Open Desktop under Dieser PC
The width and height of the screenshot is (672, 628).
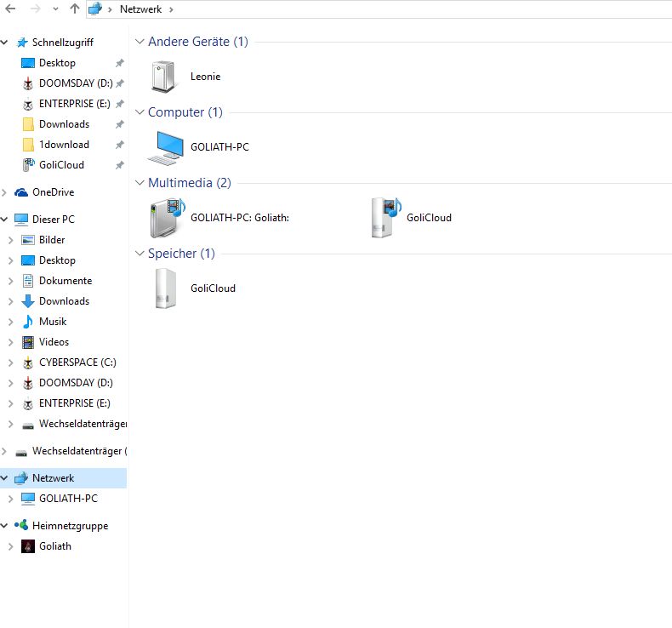(x=57, y=260)
